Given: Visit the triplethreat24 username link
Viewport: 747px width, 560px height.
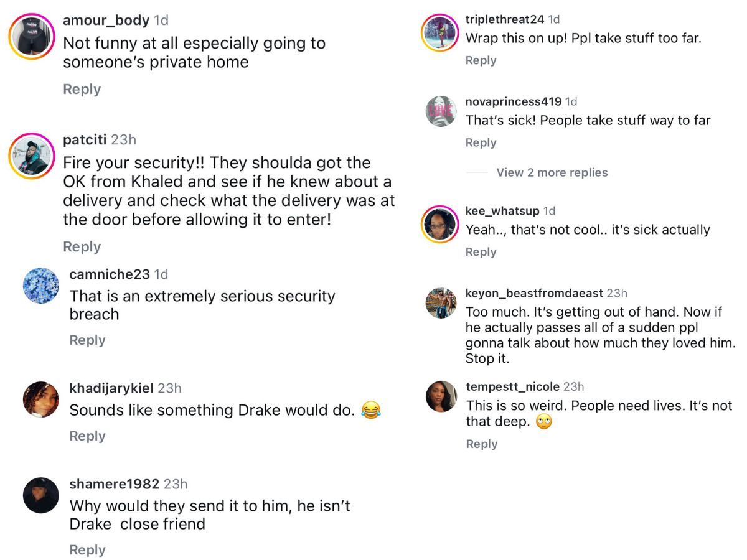Looking at the screenshot, I should [505, 19].
